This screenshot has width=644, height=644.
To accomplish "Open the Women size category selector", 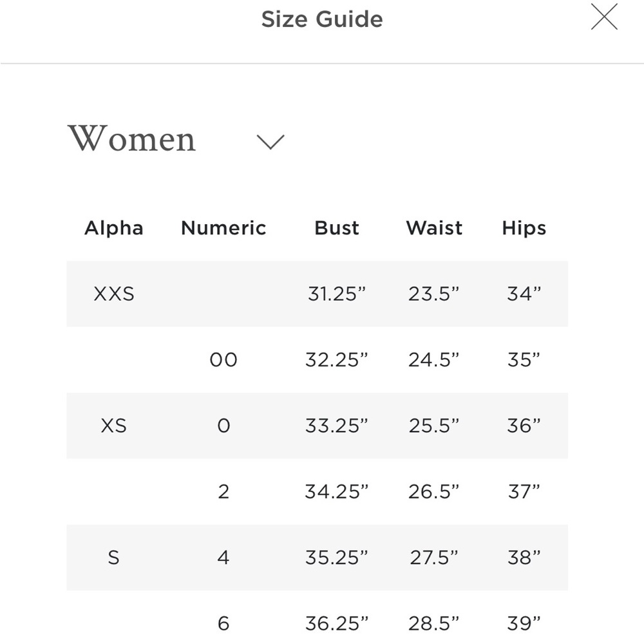I will [x=131, y=138].
